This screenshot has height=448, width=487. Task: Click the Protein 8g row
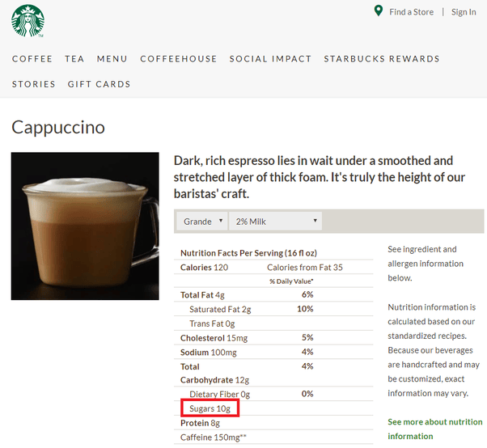click(273, 423)
